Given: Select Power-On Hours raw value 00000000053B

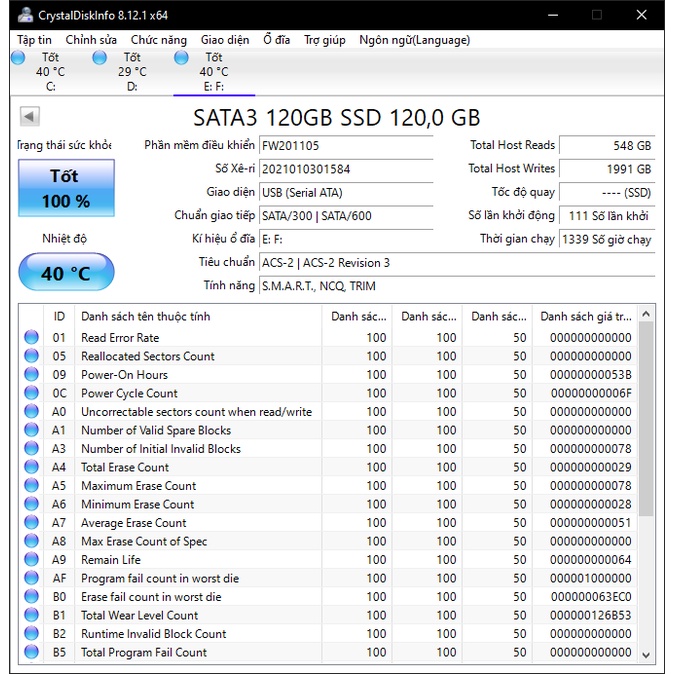Looking at the screenshot, I should pyautogui.click(x=591, y=375).
